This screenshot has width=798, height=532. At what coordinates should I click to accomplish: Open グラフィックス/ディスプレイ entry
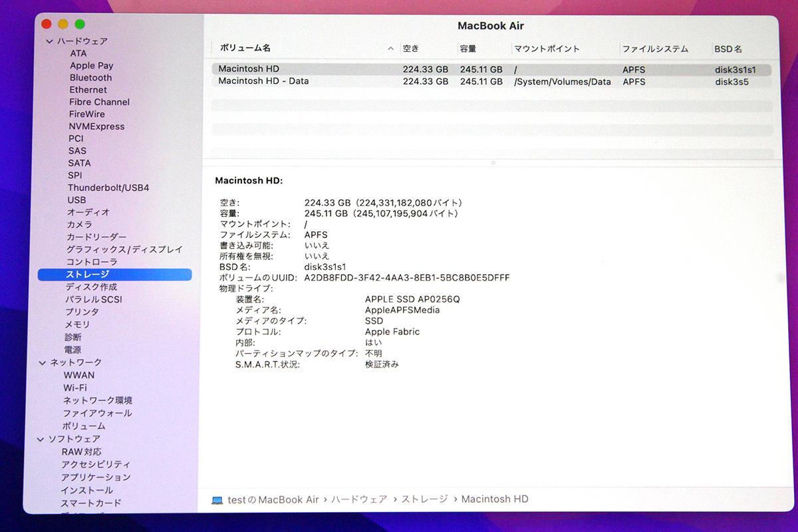[124, 249]
